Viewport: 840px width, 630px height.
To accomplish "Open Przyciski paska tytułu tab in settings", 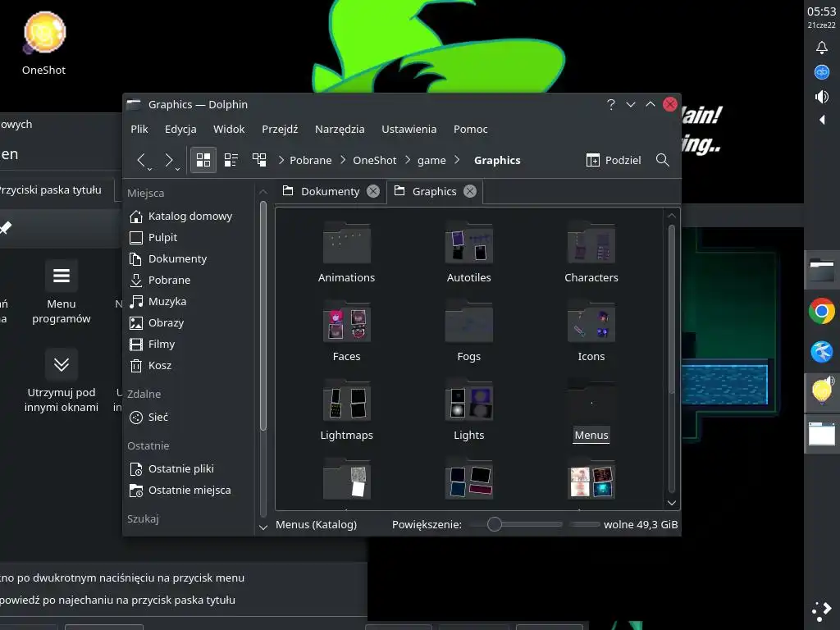I will pos(49,189).
